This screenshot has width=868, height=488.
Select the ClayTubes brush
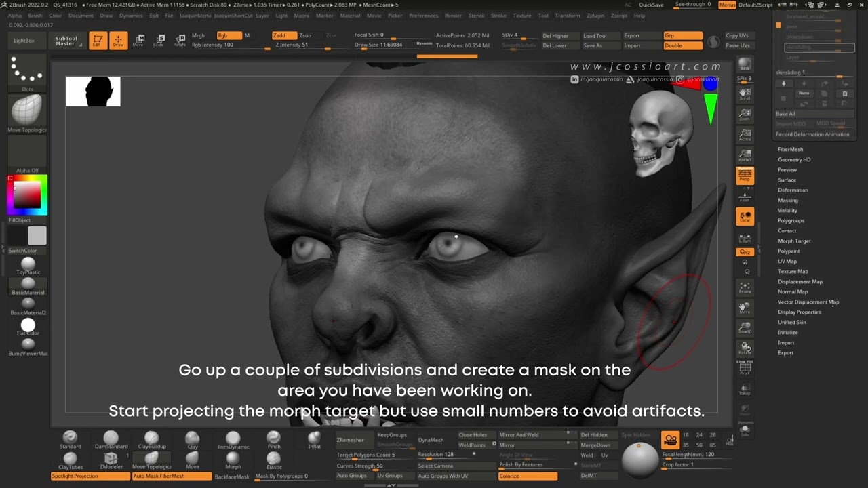point(70,461)
